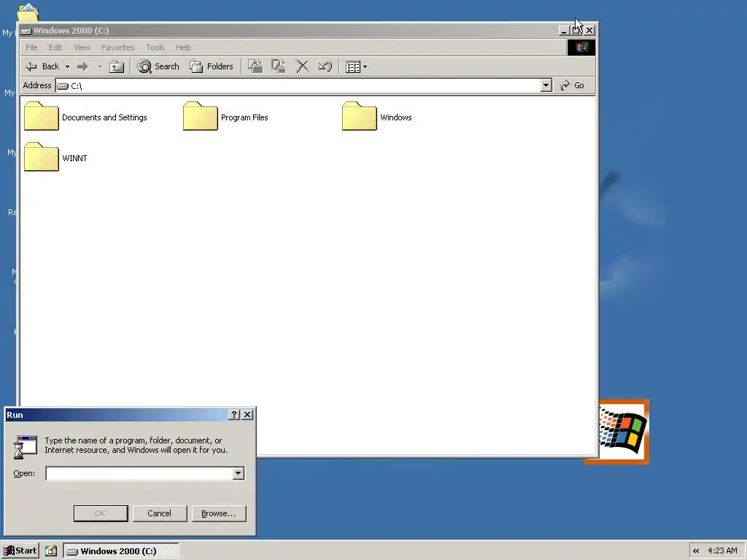Click the taskbar clock showing 4:23 AM
747x560 pixels.
coord(722,551)
